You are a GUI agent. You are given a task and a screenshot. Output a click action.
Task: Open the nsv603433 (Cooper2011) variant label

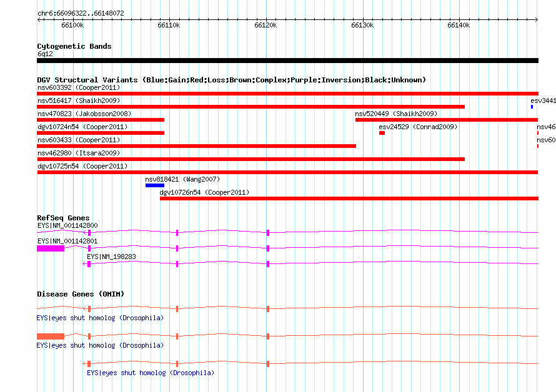(79, 140)
